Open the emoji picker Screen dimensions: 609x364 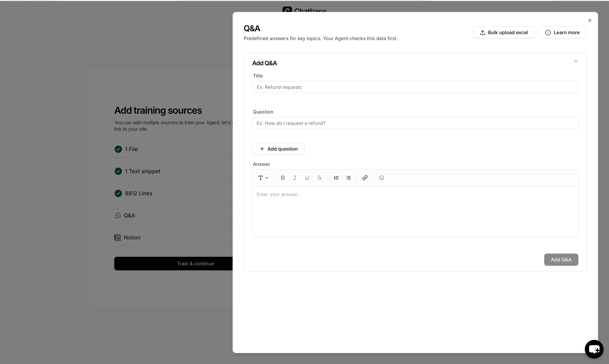pyautogui.click(x=382, y=178)
